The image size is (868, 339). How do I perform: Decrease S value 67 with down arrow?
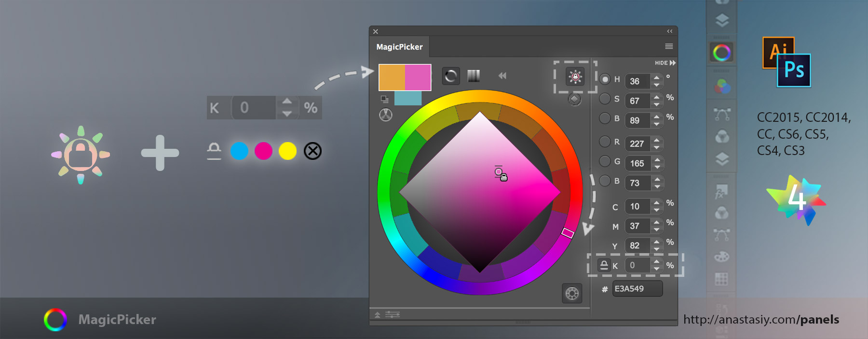657,104
